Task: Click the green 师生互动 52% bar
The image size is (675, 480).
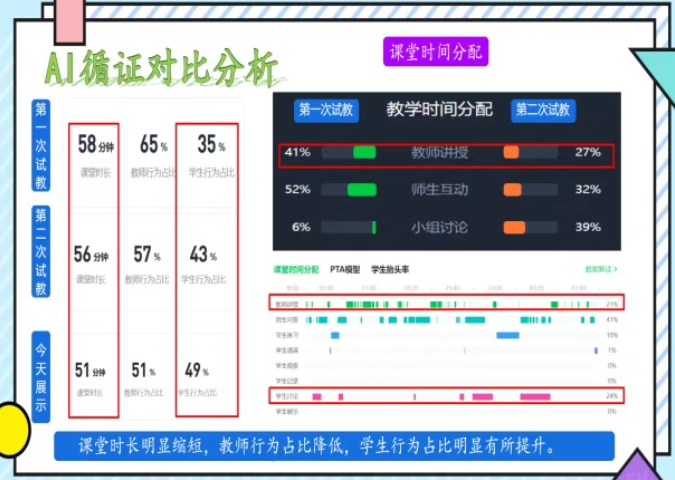Action: click(361, 189)
